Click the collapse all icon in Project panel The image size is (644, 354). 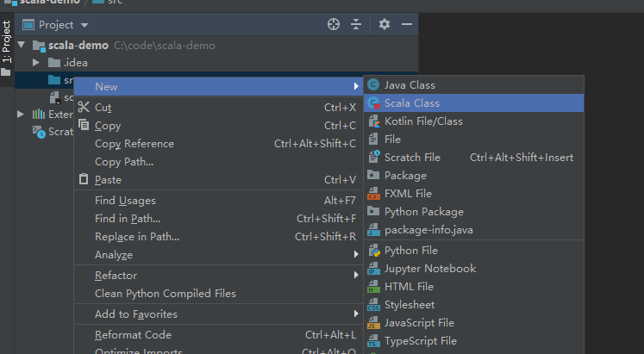[356, 25]
